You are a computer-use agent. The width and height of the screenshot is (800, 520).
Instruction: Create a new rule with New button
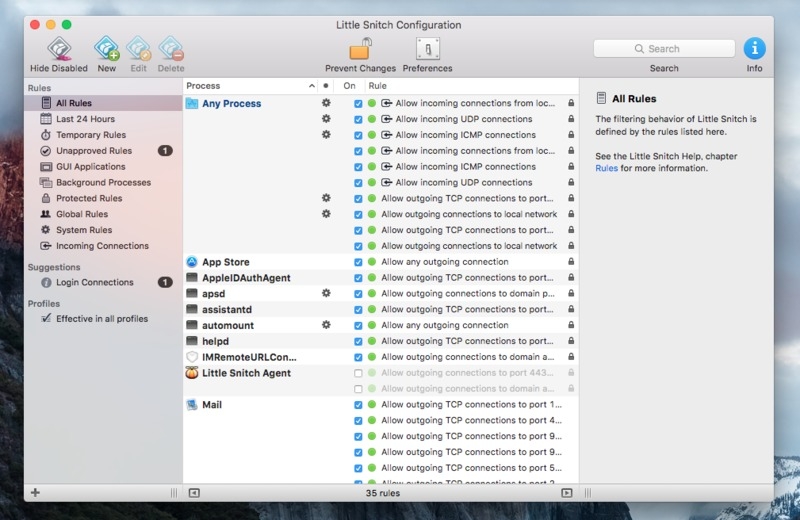(107, 49)
